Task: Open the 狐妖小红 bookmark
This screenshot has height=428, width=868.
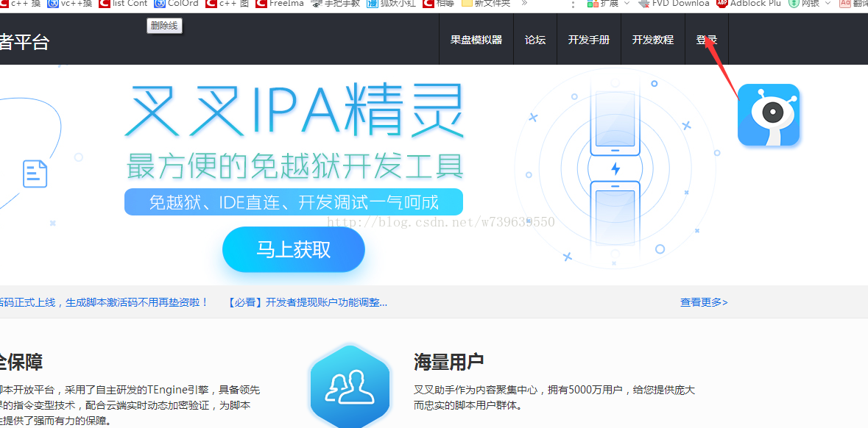Action: [x=392, y=4]
